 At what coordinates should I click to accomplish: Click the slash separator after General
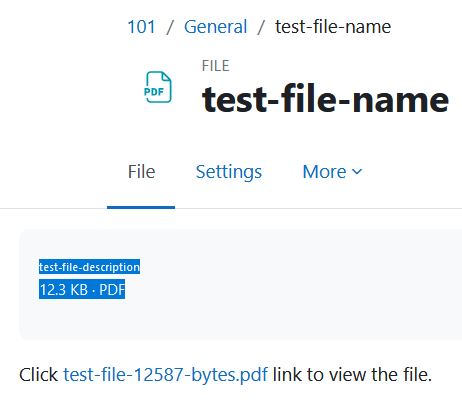261,27
